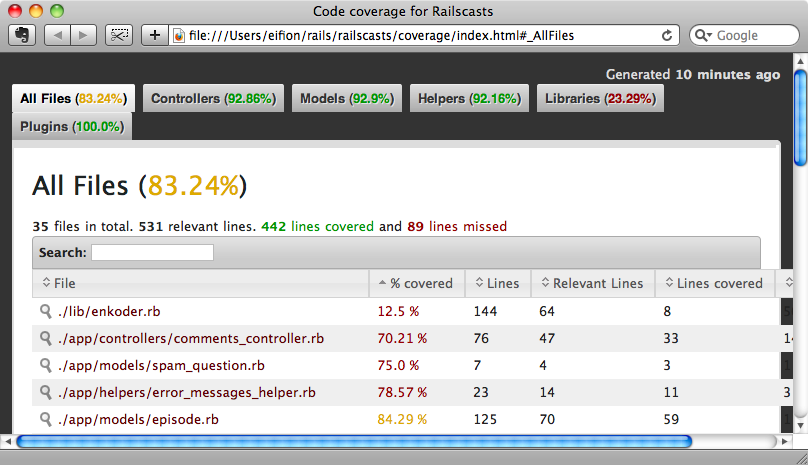Click in the Search input field

click(x=153, y=253)
